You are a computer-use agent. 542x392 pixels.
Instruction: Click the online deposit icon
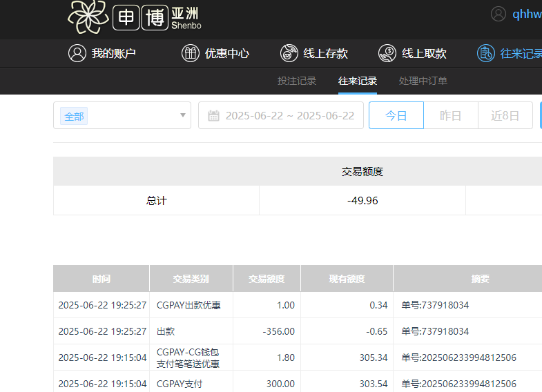point(289,53)
